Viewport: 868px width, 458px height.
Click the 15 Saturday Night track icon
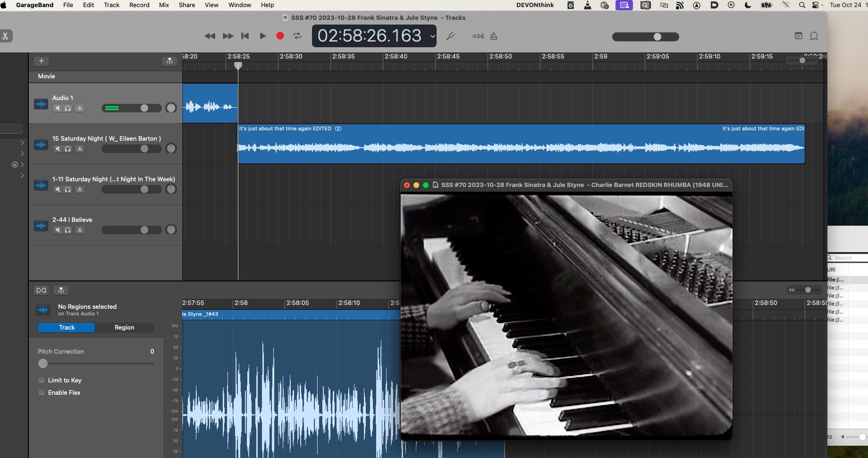click(41, 144)
